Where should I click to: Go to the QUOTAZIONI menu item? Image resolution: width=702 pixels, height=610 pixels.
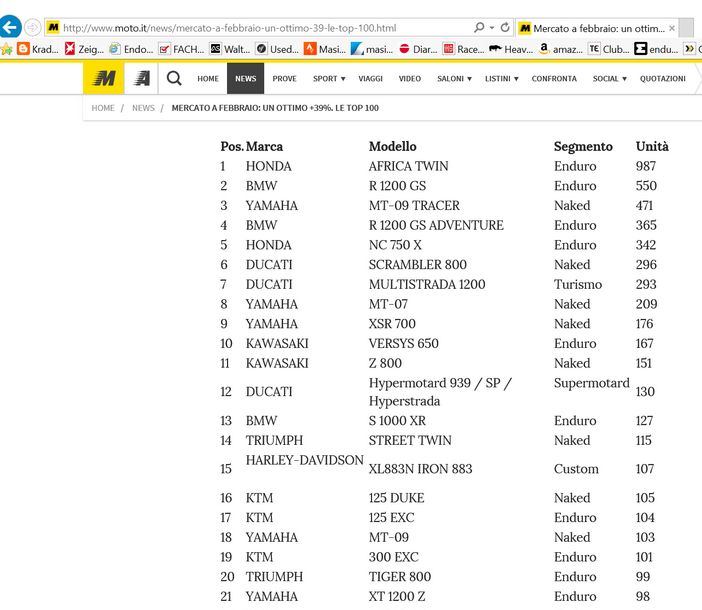662,78
